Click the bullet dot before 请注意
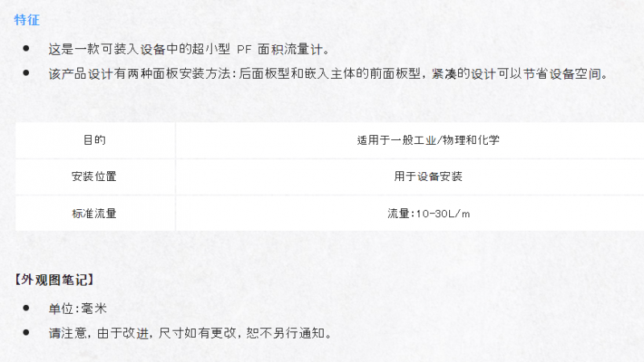Image resolution: width=644 pixels, height=362 pixels. point(27,332)
